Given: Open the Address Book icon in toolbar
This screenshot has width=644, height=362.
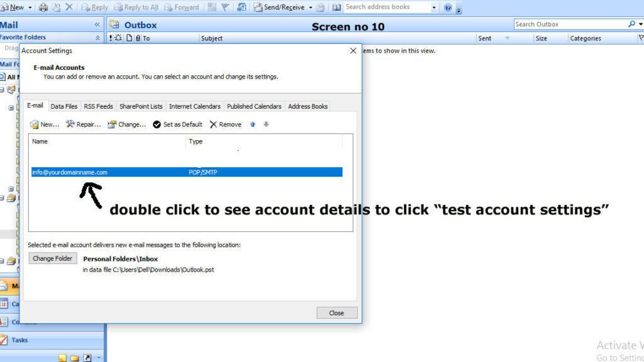Looking at the screenshot, I should (x=336, y=8).
